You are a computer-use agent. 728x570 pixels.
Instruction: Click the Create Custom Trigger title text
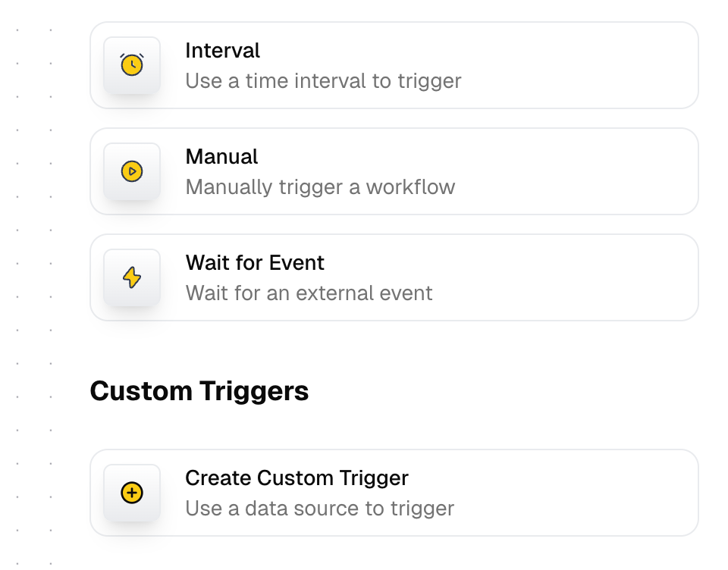(297, 478)
